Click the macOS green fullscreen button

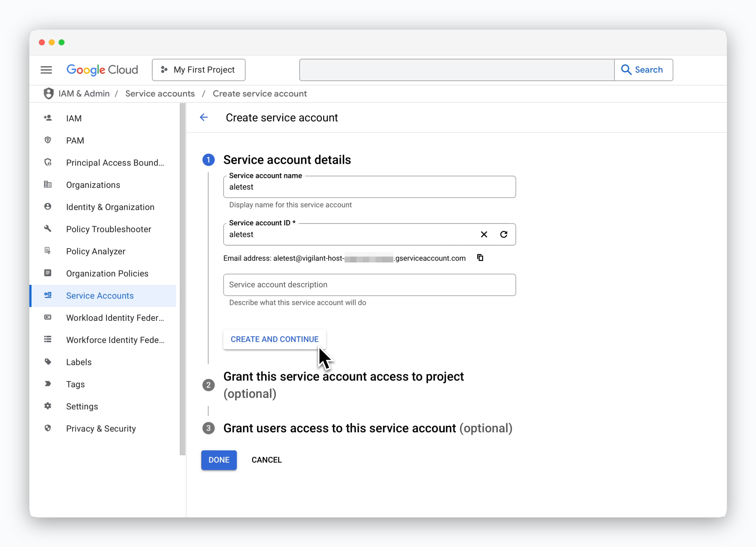coord(62,42)
